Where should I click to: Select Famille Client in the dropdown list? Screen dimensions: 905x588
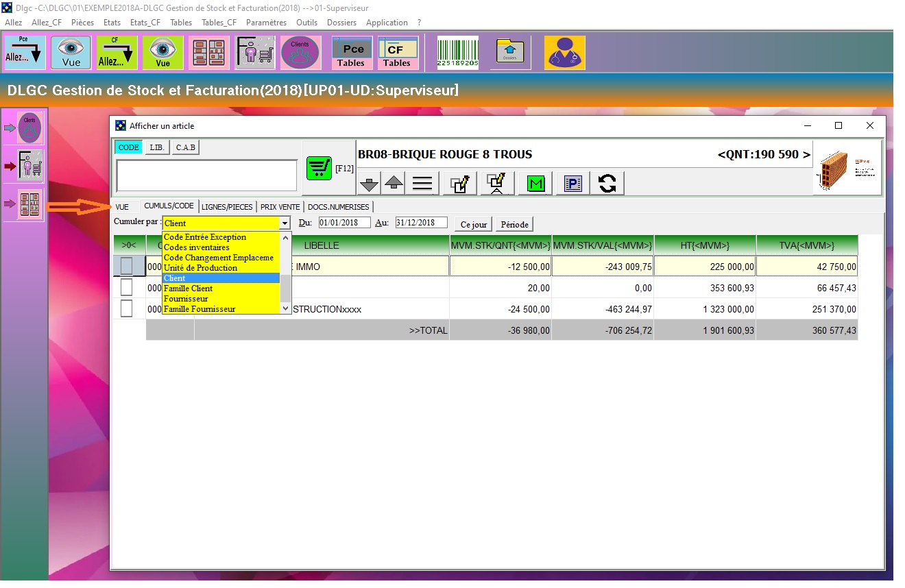click(188, 289)
